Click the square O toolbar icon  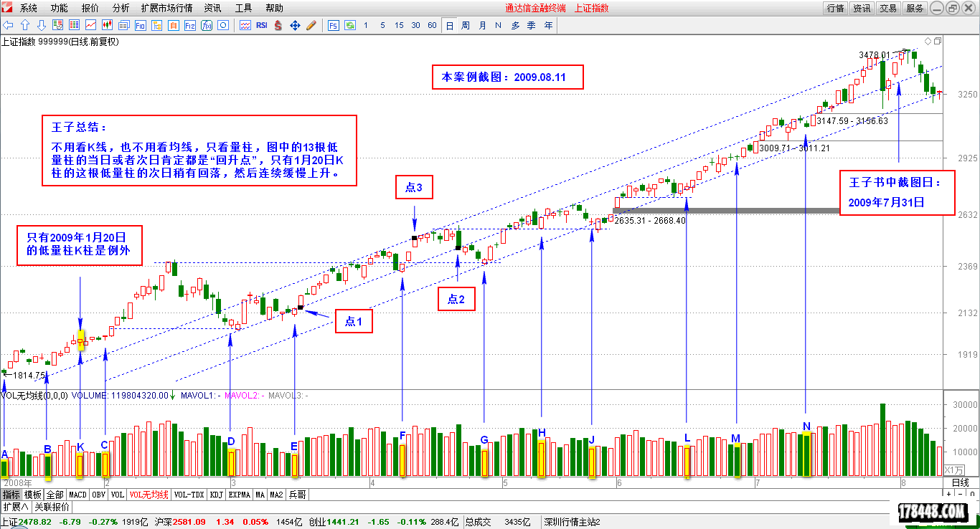point(223,25)
